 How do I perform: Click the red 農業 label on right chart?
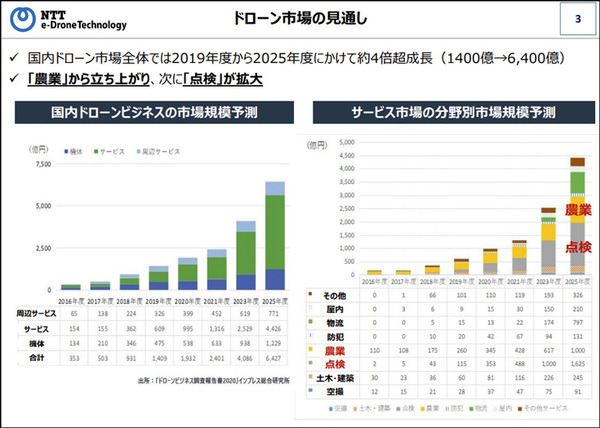click(x=578, y=211)
